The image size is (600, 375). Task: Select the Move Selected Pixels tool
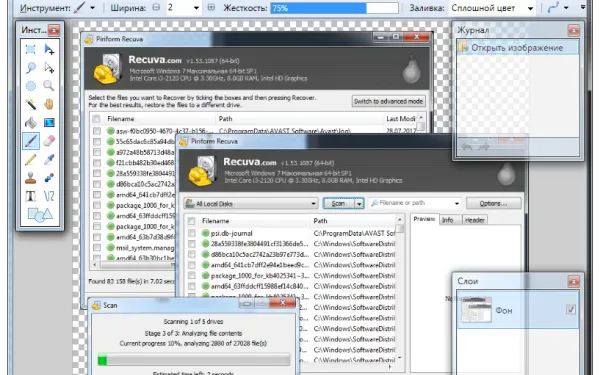coord(49,49)
